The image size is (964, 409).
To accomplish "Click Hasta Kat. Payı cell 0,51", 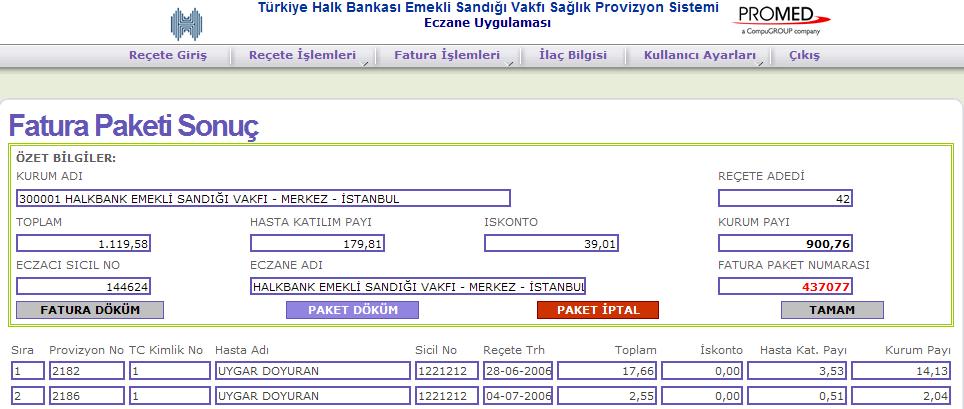I will (797, 395).
